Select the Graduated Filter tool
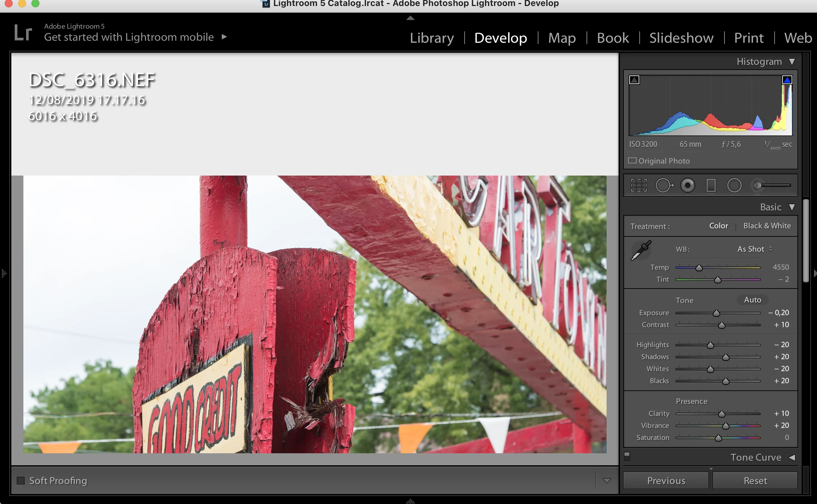817x504 pixels. point(711,185)
